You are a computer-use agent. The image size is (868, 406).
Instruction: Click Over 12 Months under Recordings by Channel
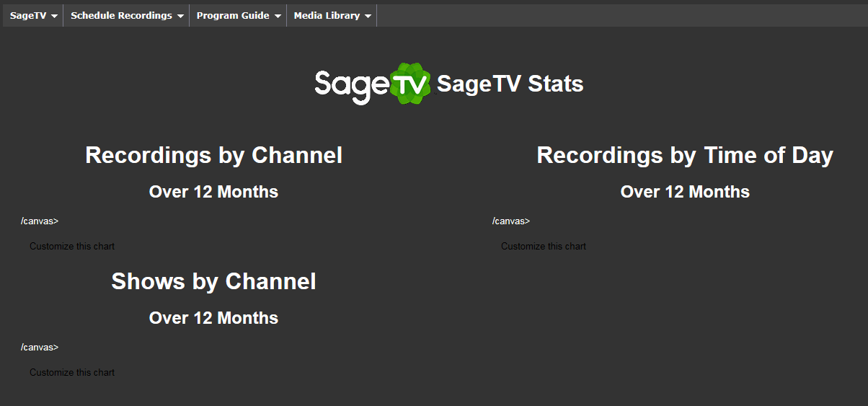[x=213, y=192]
